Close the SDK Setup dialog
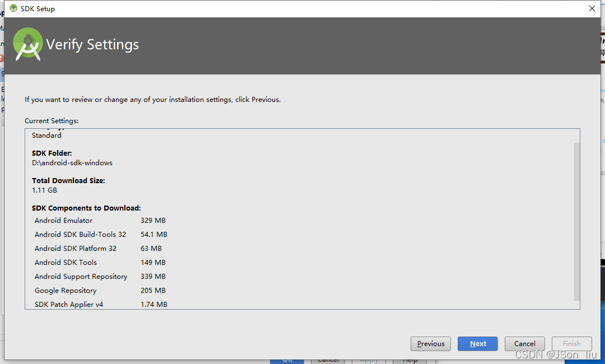Screen dimensions: 605x364 (x=592, y=8)
